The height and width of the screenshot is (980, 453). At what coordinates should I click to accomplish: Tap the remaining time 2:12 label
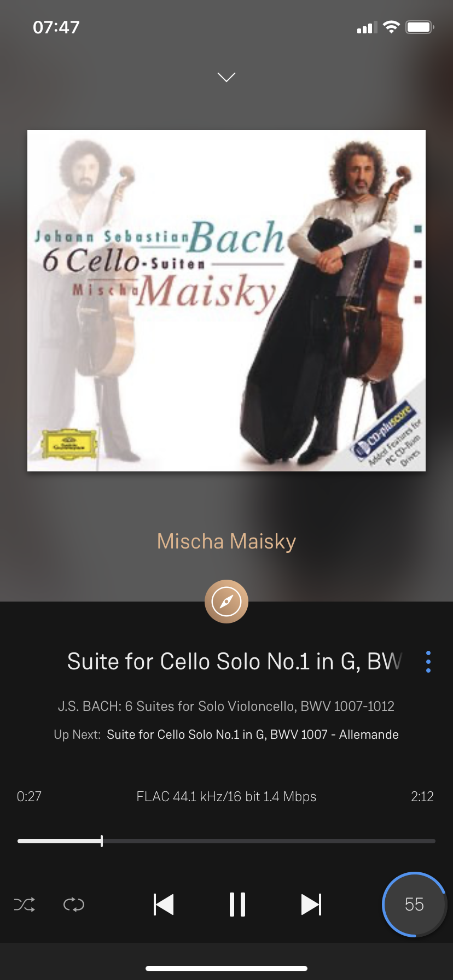(422, 796)
